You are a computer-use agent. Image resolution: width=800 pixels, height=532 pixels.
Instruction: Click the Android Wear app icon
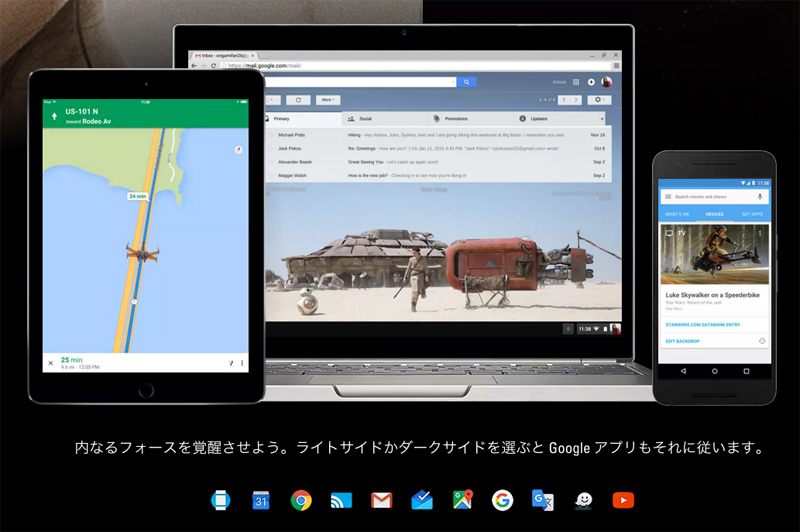pos(220,500)
